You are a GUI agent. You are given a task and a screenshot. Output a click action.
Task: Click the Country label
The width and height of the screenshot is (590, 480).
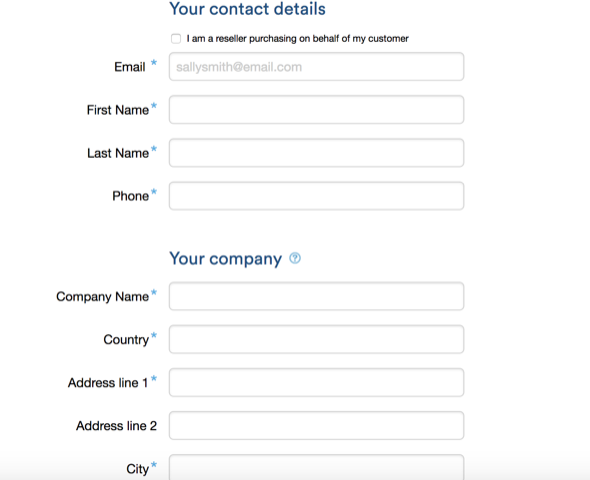pyautogui.click(x=126, y=340)
